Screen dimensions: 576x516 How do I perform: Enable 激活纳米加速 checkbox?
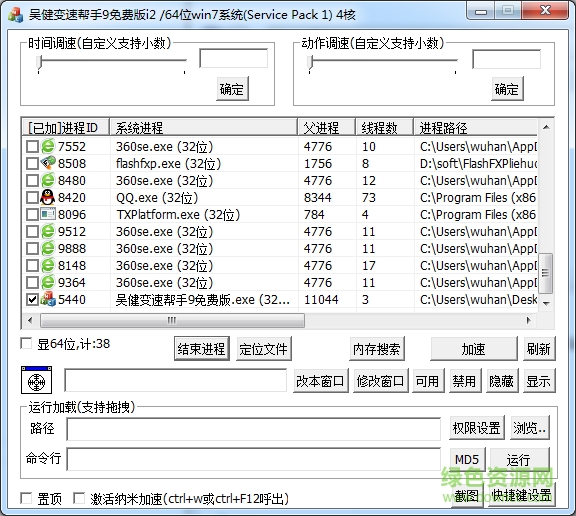79,498
